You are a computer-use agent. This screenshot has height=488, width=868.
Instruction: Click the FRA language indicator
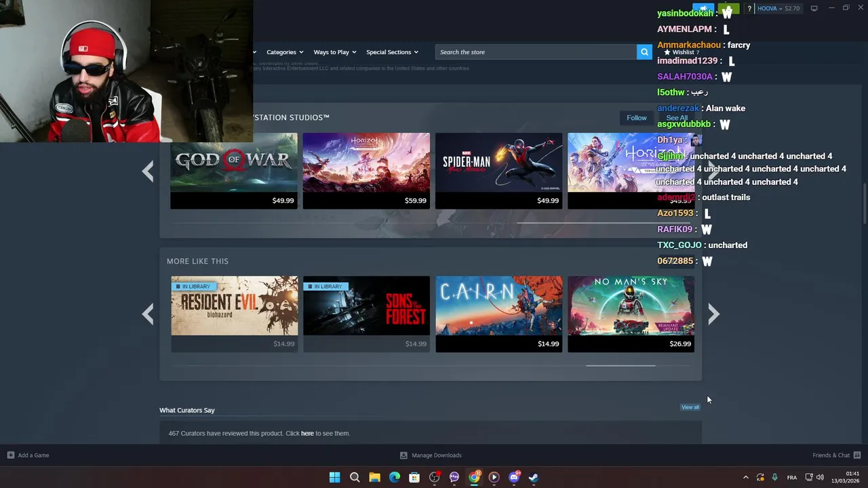tap(791, 478)
